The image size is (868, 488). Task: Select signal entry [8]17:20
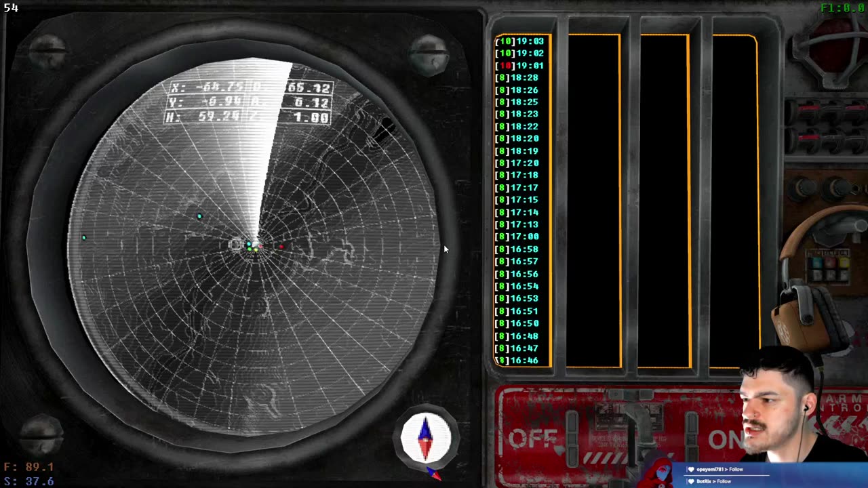[518, 163]
